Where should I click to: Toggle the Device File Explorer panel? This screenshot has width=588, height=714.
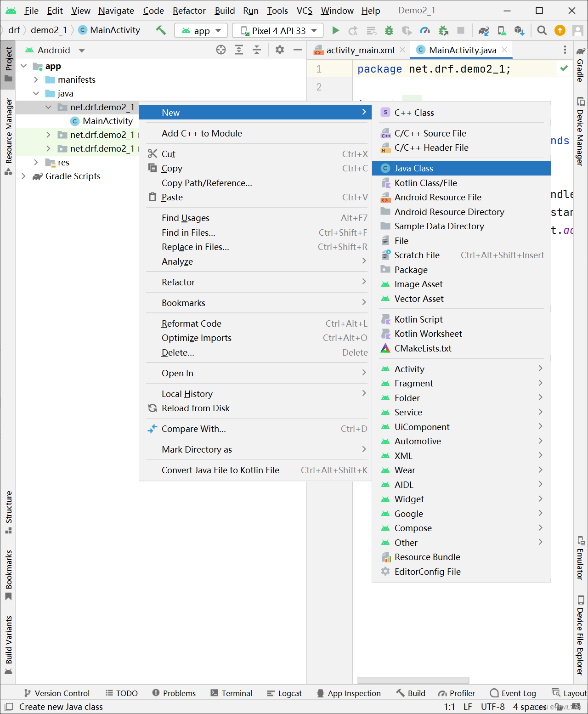tap(581, 635)
